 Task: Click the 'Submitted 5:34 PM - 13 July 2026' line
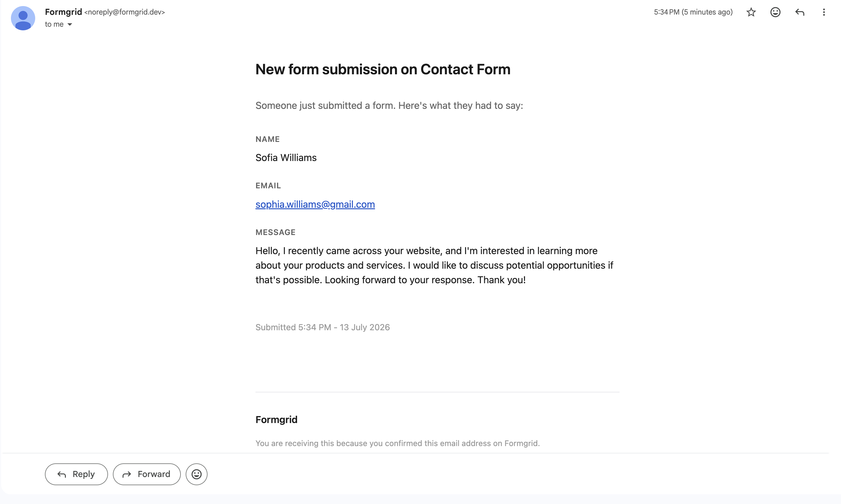(x=323, y=328)
